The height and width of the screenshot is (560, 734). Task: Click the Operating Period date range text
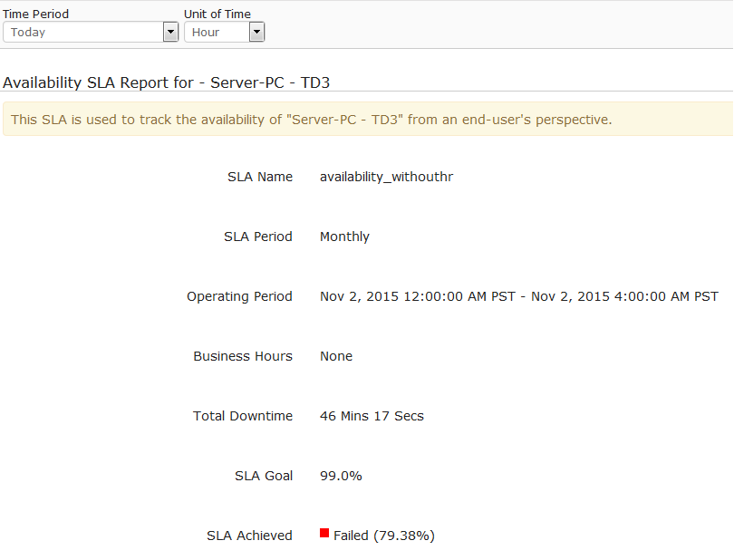(x=518, y=296)
